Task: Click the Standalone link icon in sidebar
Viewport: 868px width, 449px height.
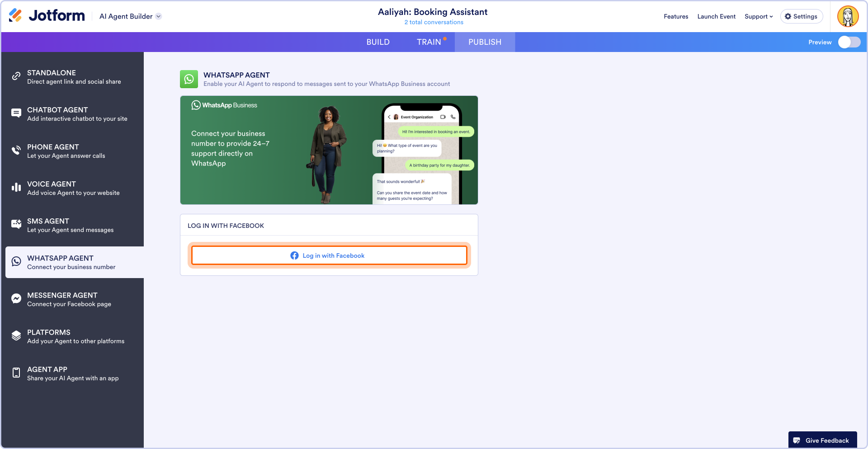Action: coord(16,76)
